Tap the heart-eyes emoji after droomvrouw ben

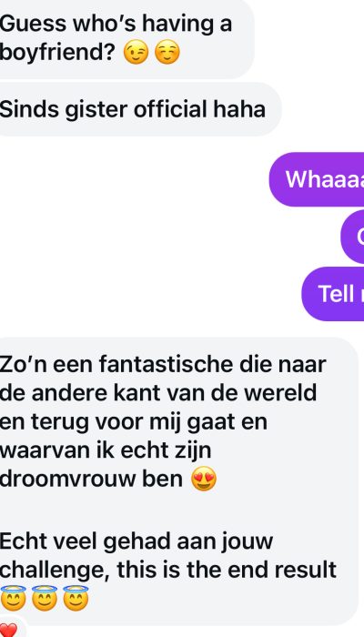point(204,479)
